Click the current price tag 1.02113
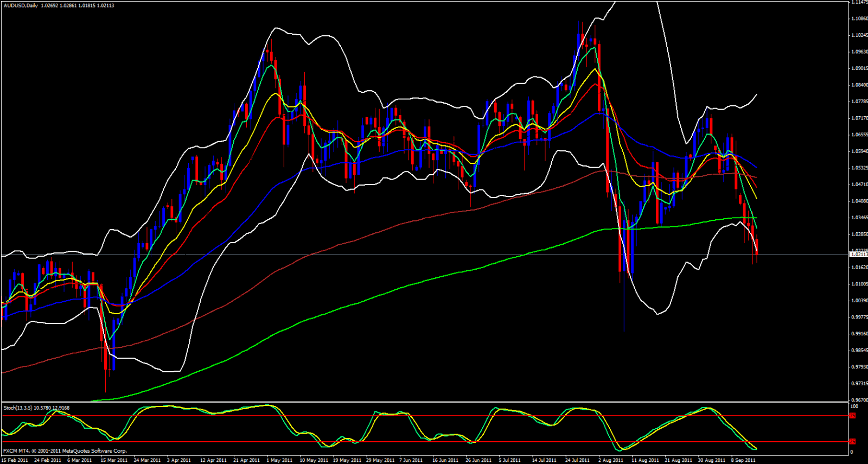868x464 pixels. [x=858, y=254]
